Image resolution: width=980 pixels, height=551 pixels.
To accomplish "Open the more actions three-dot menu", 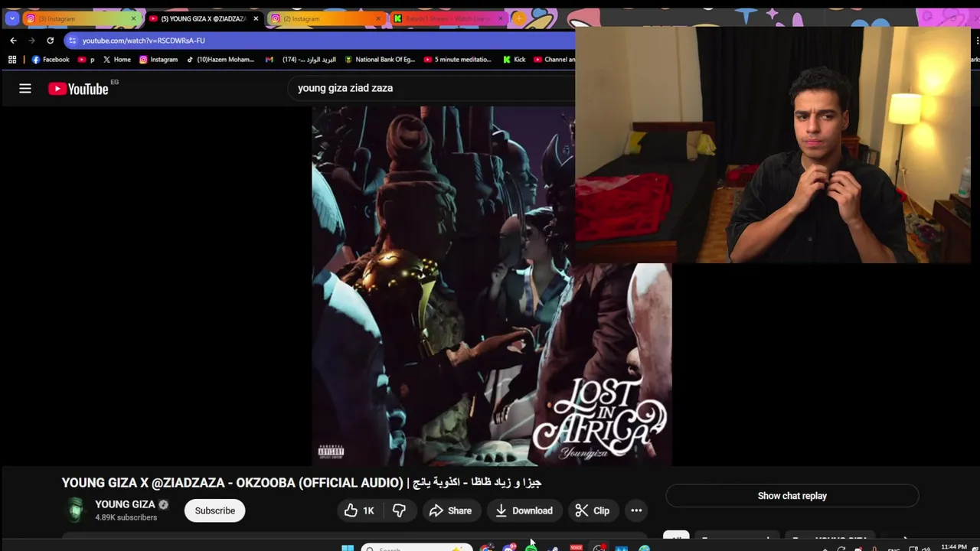I will tap(636, 510).
